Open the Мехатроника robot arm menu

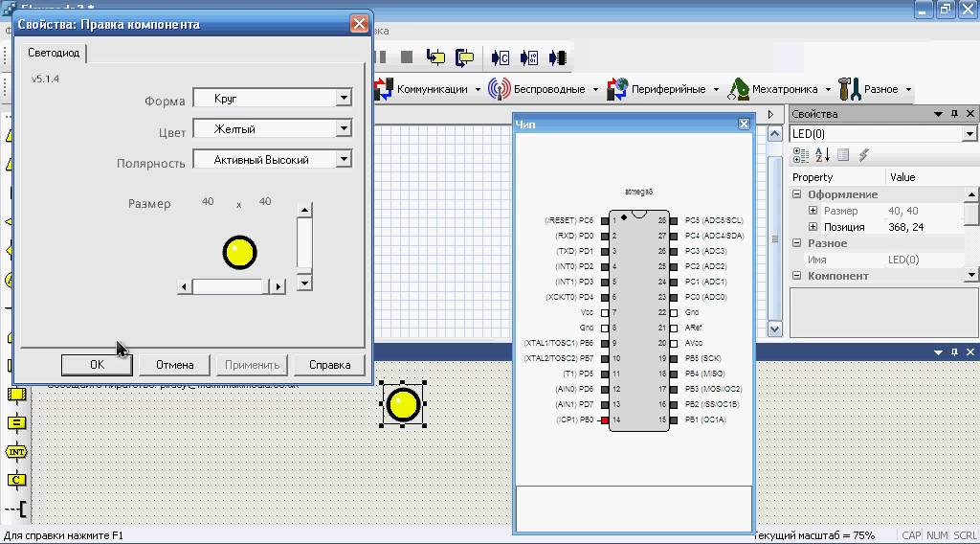[738, 89]
